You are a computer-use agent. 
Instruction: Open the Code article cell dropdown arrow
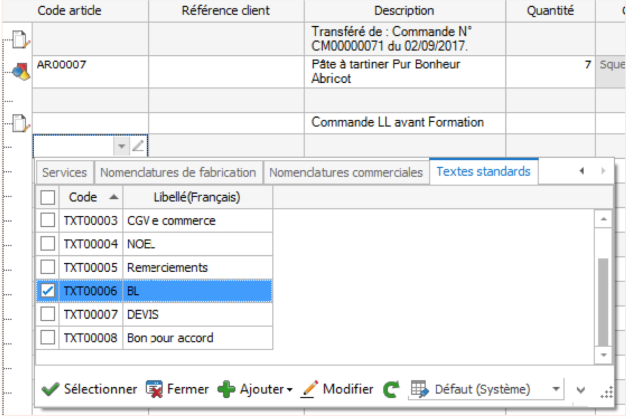(121, 146)
